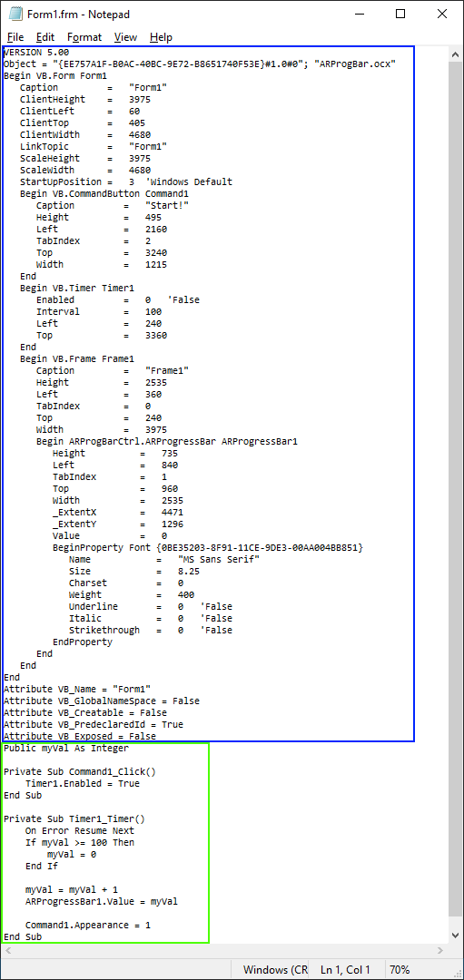This screenshot has width=464, height=980.
Task: Click the 'Begin VB.Timer Timer1' line
Action: tap(77, 289)
